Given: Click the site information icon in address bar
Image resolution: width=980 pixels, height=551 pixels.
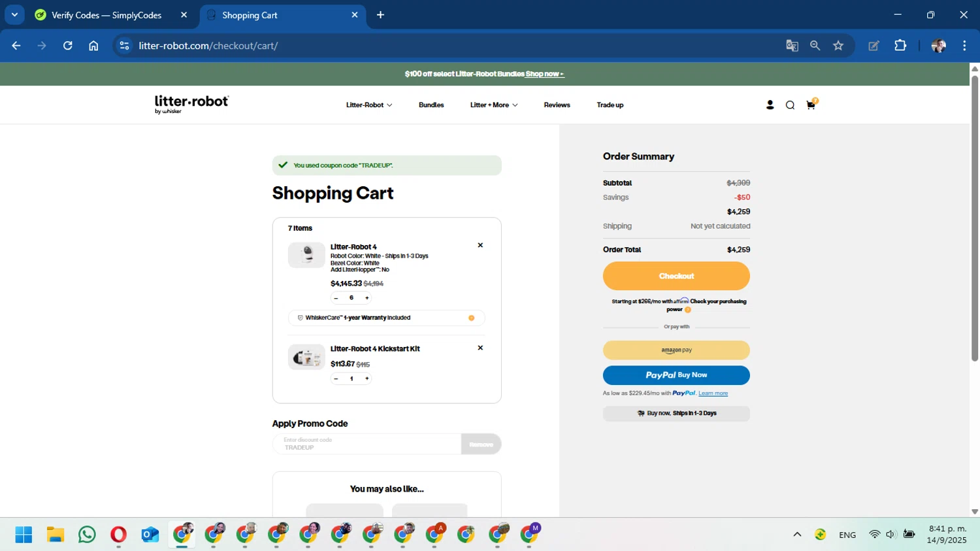Looking at the screenshot, I should 125,46.
